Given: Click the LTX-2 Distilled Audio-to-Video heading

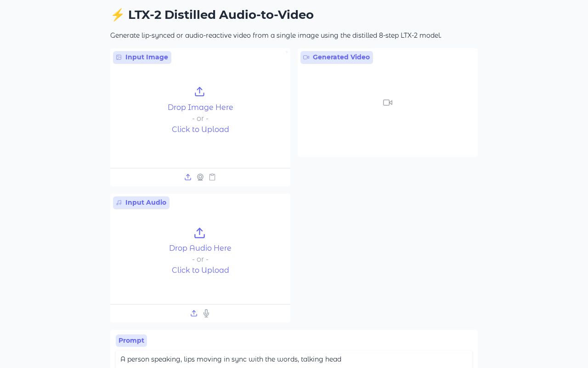Looking at the screenshot, I should [212, 15].
